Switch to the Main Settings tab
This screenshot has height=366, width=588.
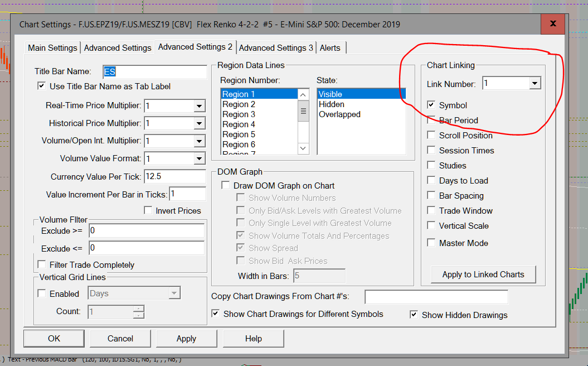point(52,47)
